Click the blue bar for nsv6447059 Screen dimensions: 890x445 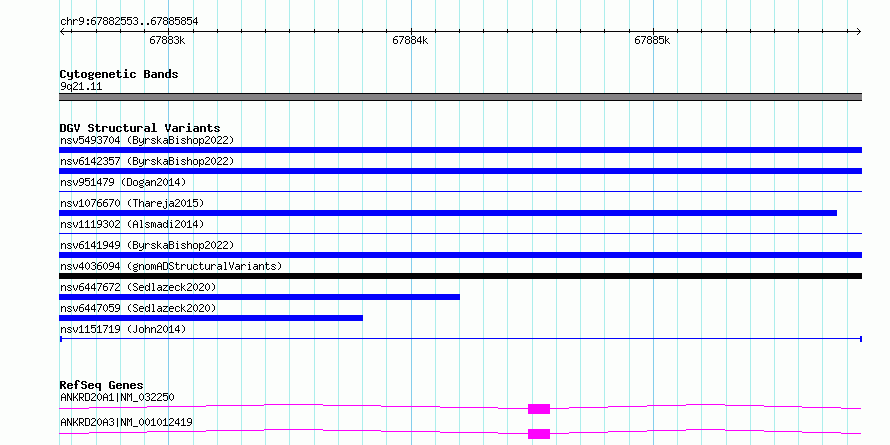tap(211, 318)
